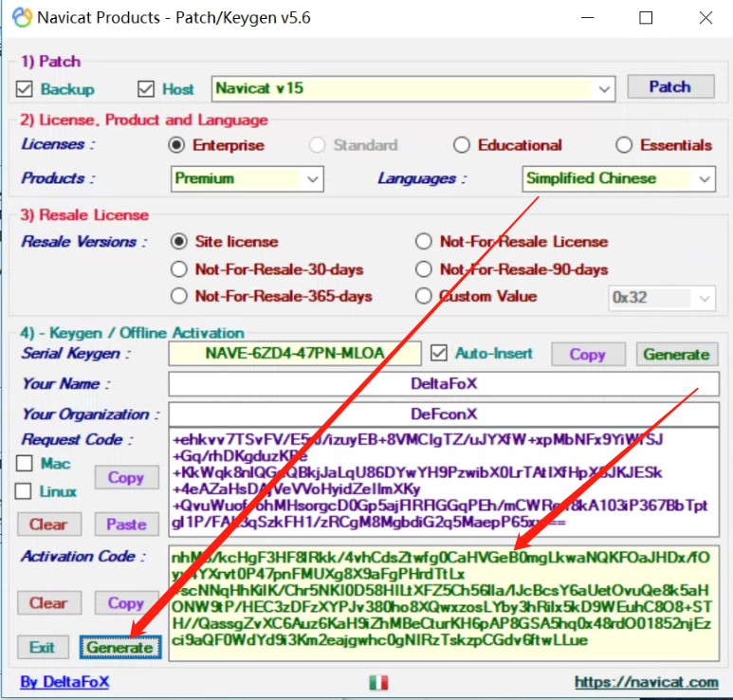Screen dimensions: 733x700
Task: Toggle the Backup checkbox
Action: (25, 89)
